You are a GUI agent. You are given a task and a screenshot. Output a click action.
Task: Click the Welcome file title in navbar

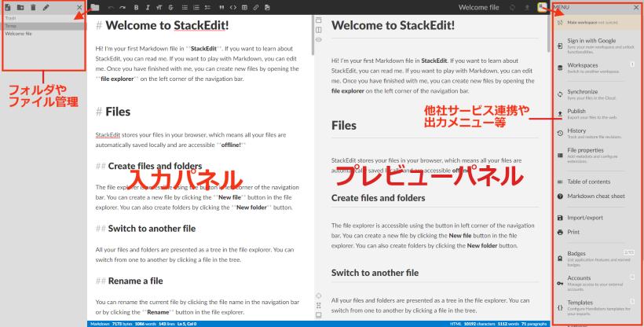coord(478,7)
